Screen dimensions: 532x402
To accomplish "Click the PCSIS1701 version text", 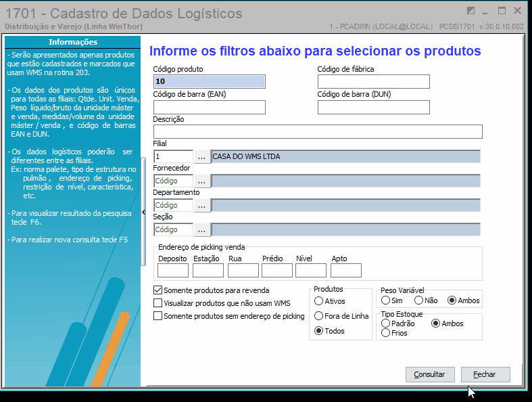I will (481, 26).
